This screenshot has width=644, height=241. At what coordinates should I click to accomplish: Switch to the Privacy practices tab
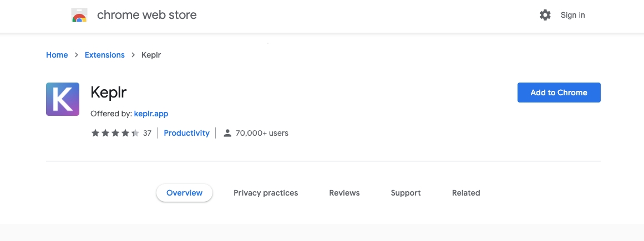pos(266,193)
